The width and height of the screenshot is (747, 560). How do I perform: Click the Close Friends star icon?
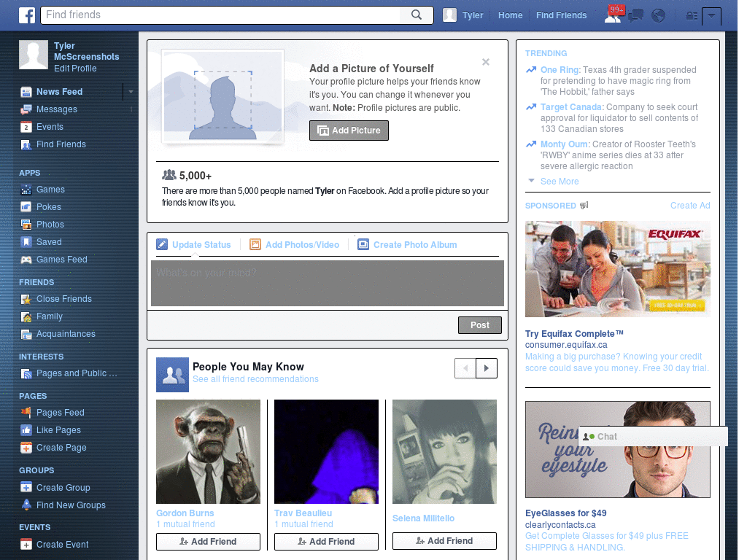click(26, 299)
